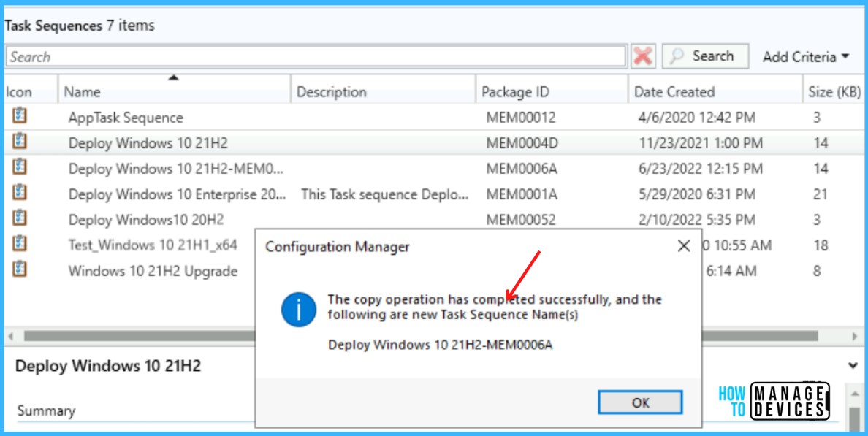
Task: Click the Deploy Windows 10 Enterprise row icon
Action: pos(20,193)
